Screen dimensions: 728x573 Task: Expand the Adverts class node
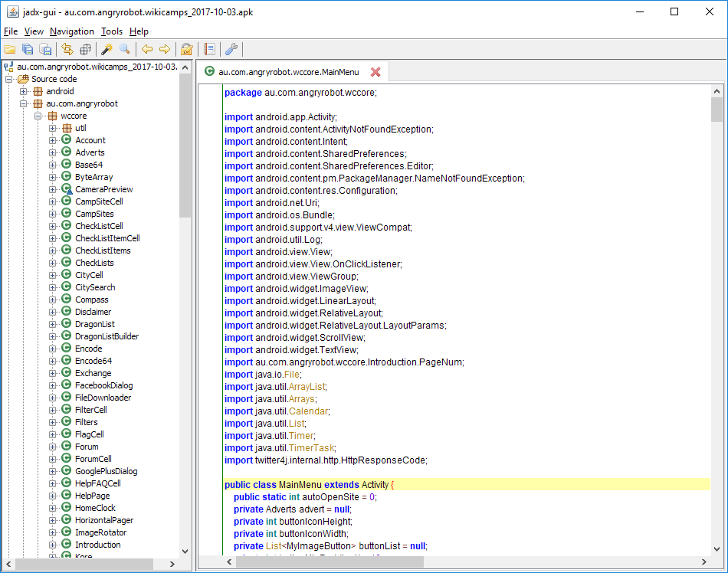[x=52, y=152]
